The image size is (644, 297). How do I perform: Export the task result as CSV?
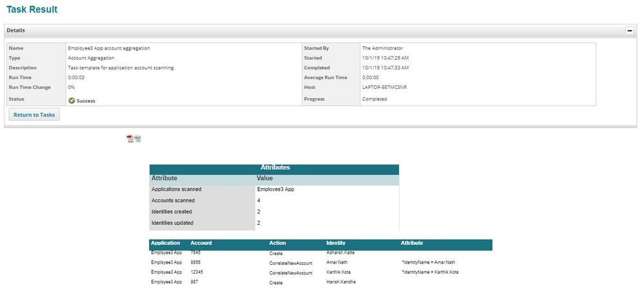[137, 139]
